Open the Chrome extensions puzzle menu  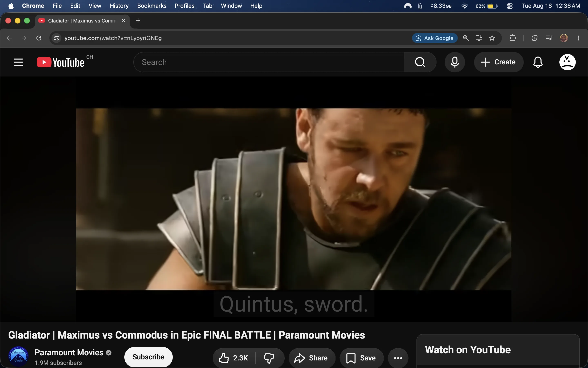tap(513, 38)
